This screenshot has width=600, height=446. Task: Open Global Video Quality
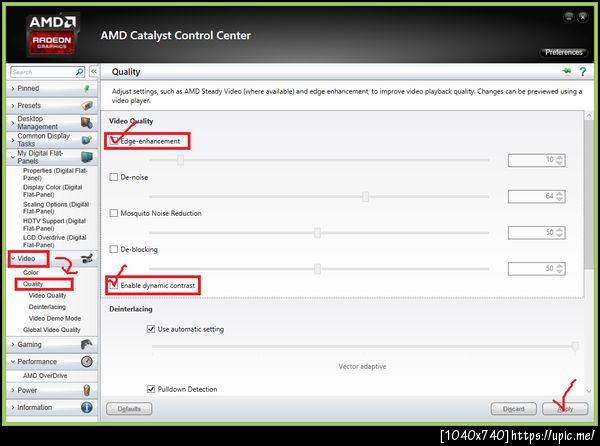coord(52,330)
